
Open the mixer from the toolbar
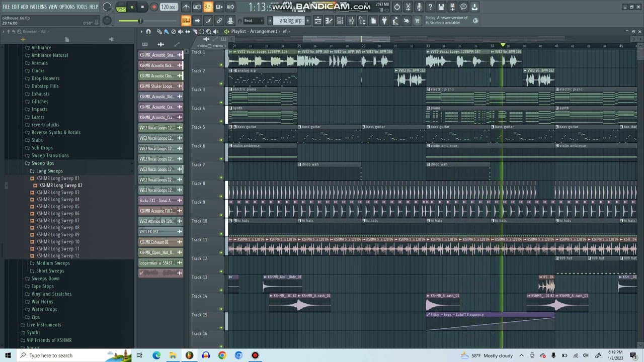[351, 21]
